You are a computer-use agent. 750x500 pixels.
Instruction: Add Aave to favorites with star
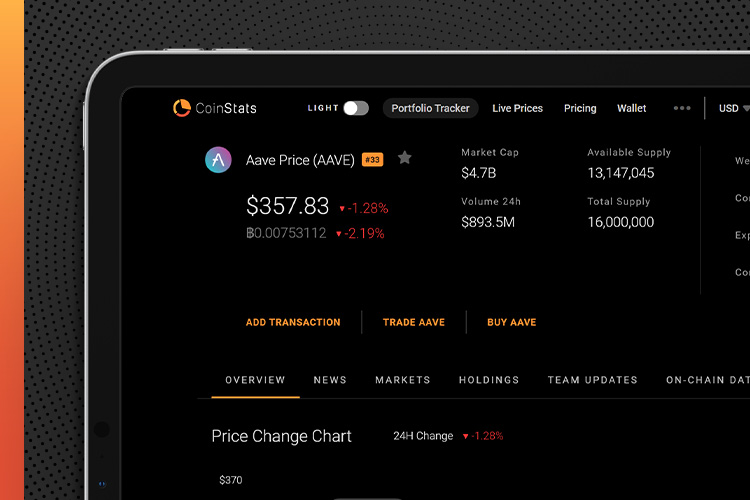click(x=405, y=158)
